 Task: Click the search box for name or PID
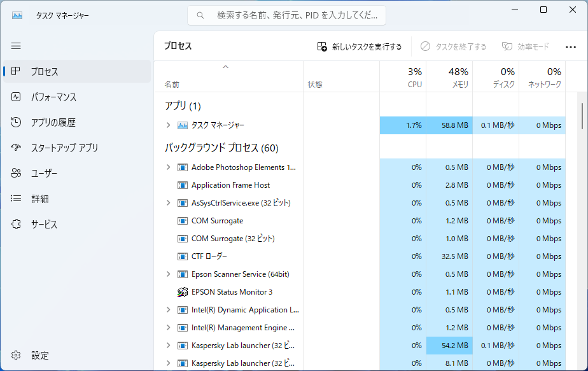point(286,15)
